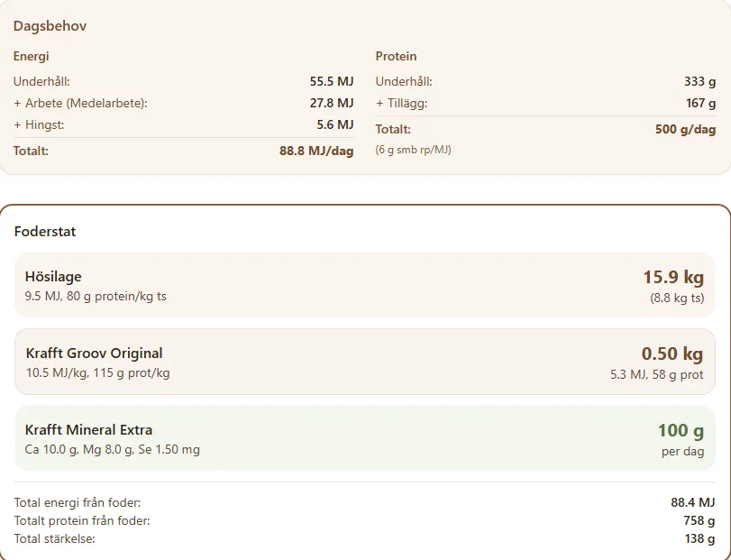Viewport: 731px width, 560px height.
Task: Click the Arbete (Medelarbete) row label
Action: click(80, 103)
